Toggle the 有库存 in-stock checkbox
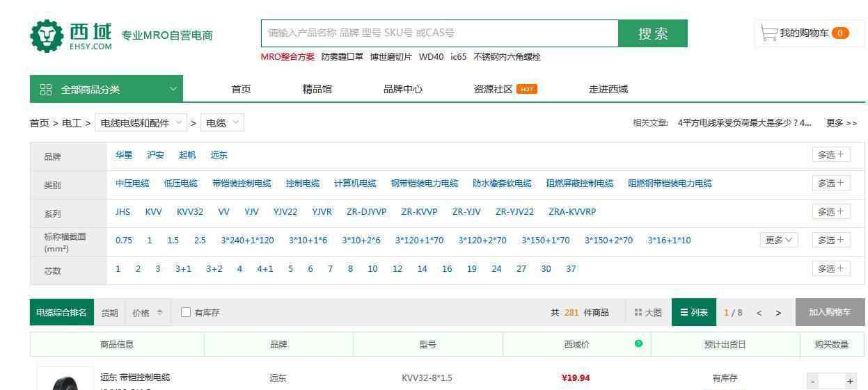 186,312
